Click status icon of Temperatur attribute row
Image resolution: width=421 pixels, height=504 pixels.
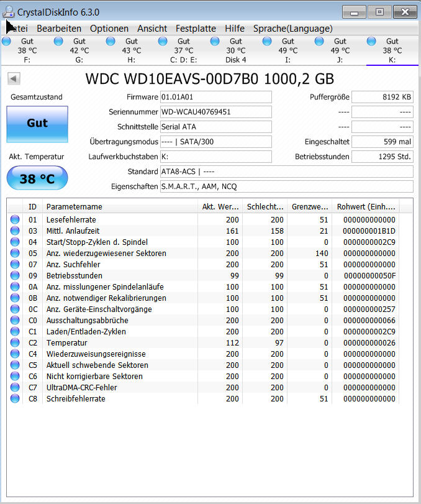click(x=15, y=342)
